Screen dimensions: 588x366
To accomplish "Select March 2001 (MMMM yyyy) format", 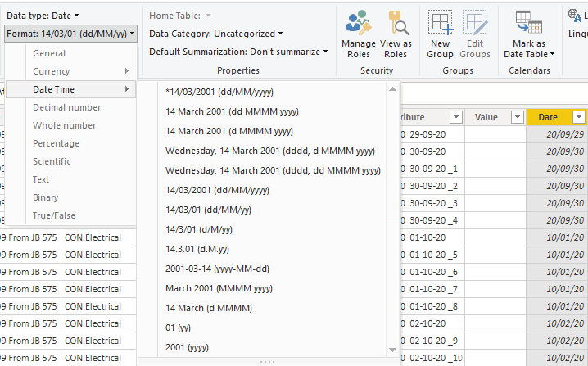I will 262,288.
